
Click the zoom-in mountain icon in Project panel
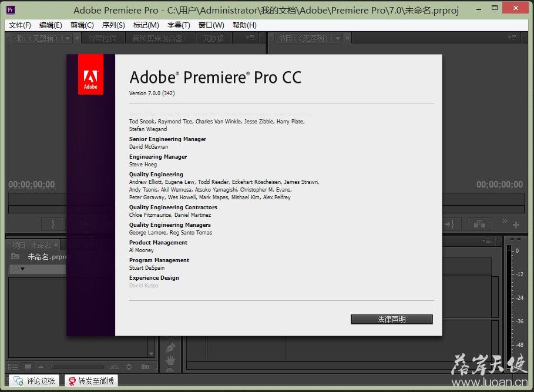114,367
